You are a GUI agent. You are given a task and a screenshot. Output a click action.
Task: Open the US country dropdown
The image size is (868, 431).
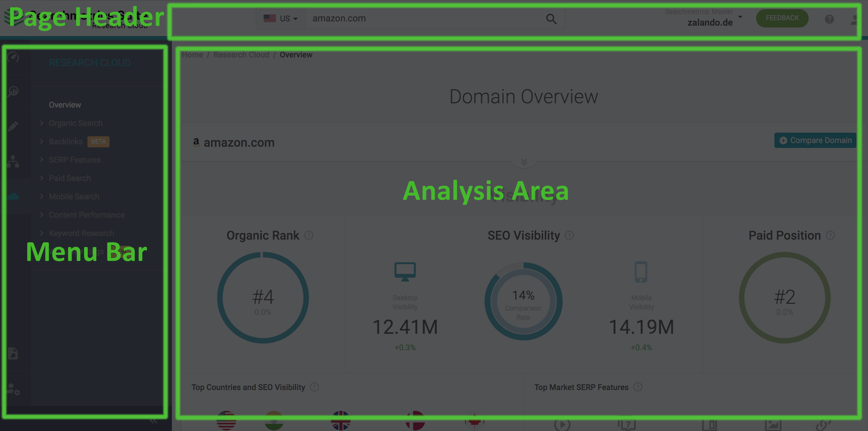pyautogui.click(x=280, y=19)
